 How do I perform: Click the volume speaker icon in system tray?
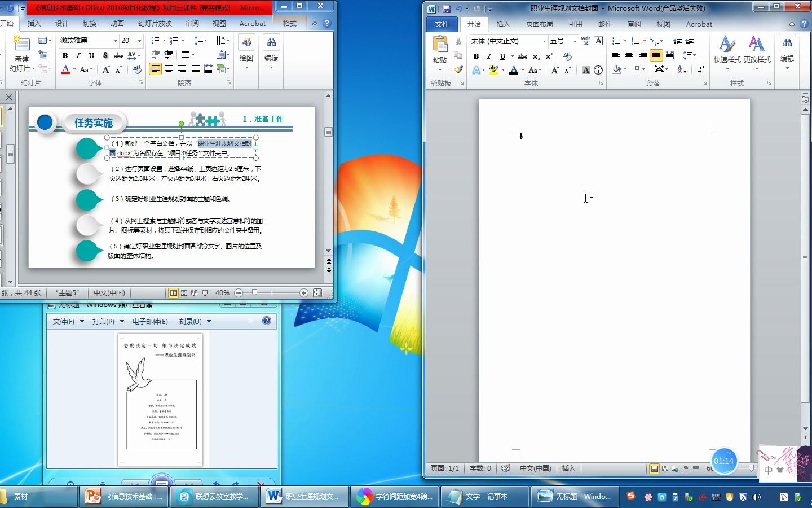point(756,497)
